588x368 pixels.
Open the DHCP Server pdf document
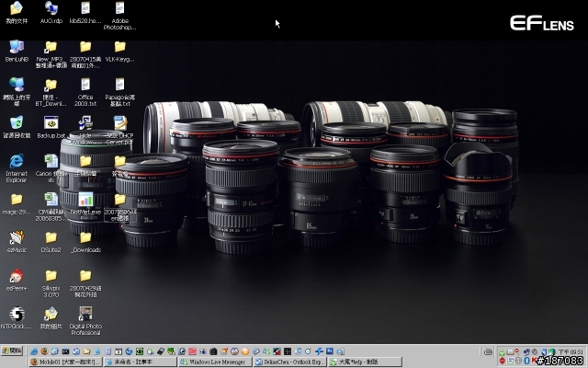119,130
